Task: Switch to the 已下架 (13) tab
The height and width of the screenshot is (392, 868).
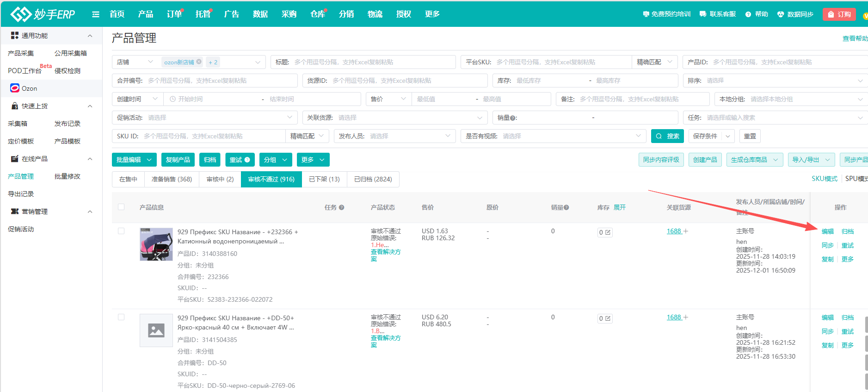Action: click(x=324, y=179)
